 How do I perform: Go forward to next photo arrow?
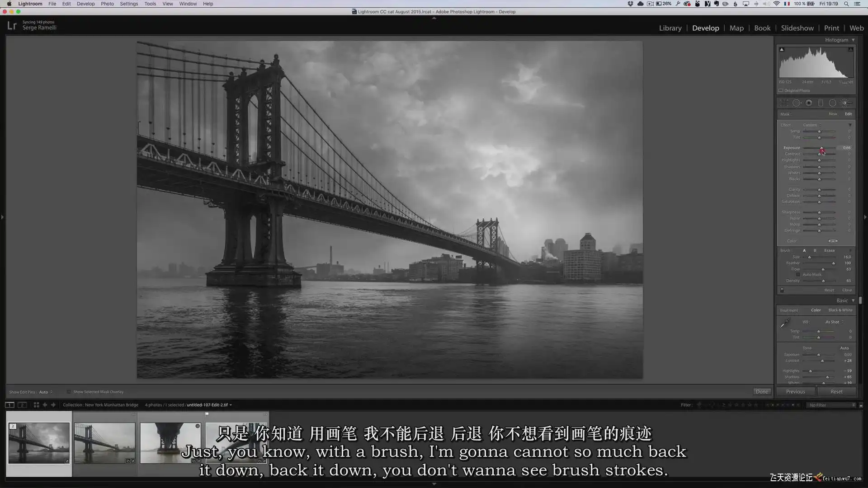pyautogui.click(x=53, y=405)
